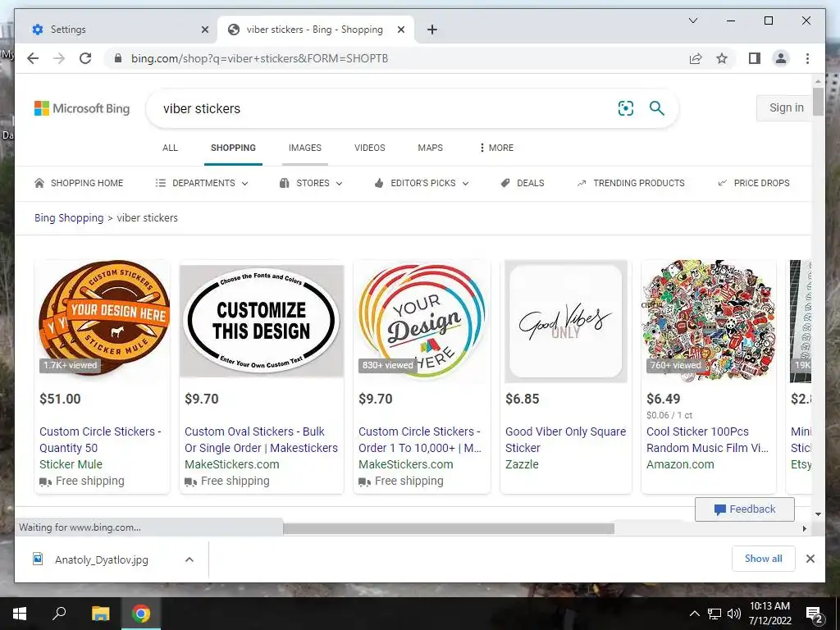This screenshot has width=840, height=630.
Task: Open the DEALS section
Action: 523,183
